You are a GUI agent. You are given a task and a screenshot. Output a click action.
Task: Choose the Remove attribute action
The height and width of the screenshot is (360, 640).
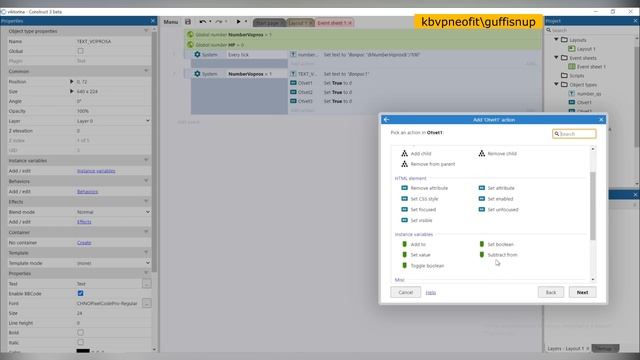424,188
